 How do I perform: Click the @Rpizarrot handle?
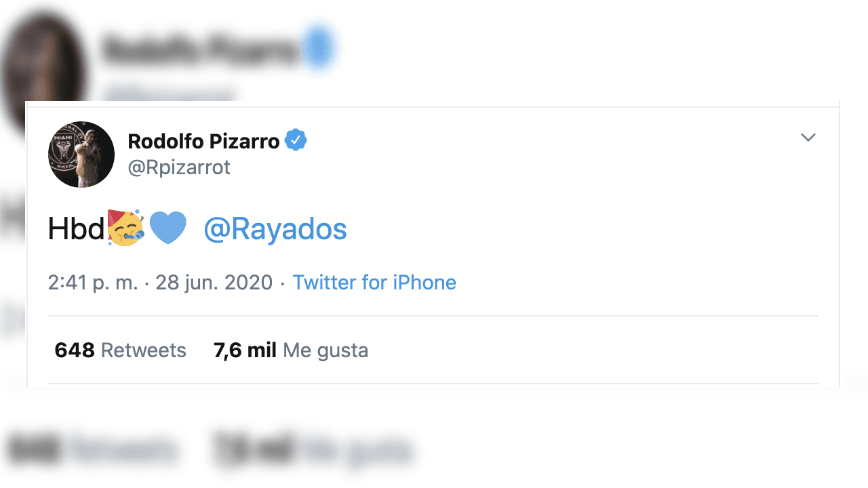coord(179,167)
